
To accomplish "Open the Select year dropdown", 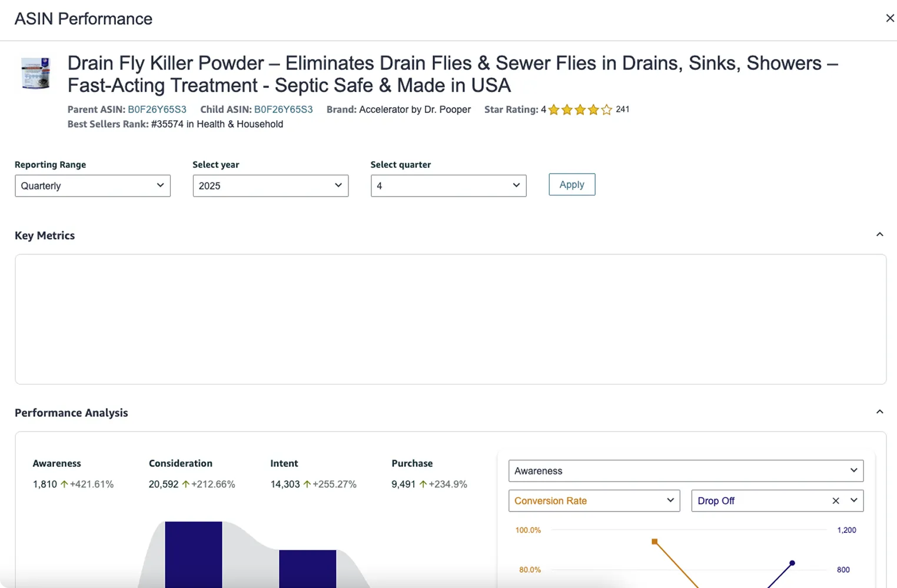I will [x=270, y=185].
